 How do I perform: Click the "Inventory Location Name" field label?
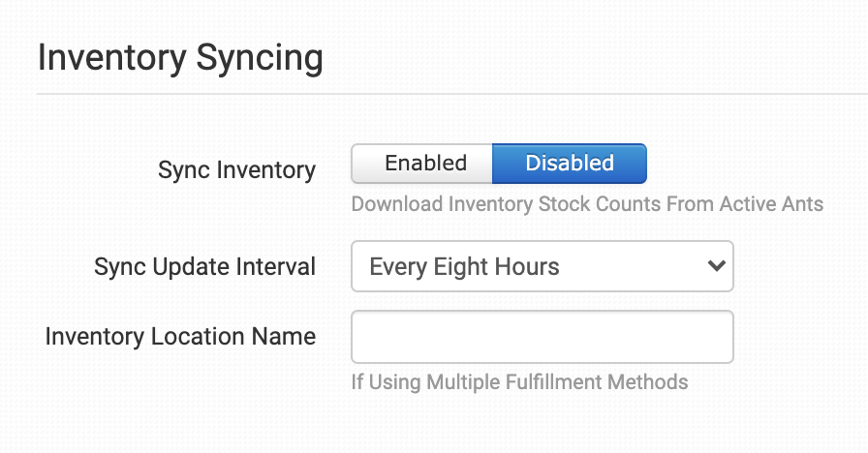180,337
